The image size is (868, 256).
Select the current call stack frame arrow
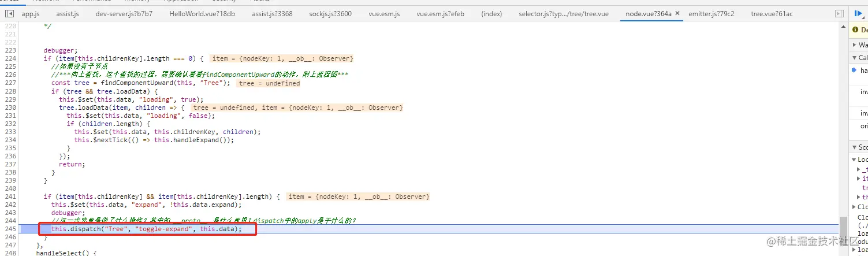click(855, 70)
